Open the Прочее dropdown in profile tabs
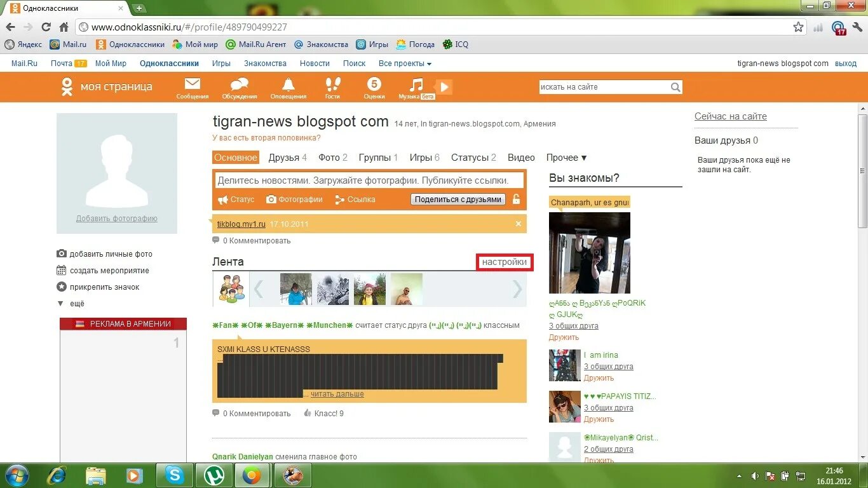Image resolution: width=868 pixels, height=488 pixels. (x=566, y=158)
